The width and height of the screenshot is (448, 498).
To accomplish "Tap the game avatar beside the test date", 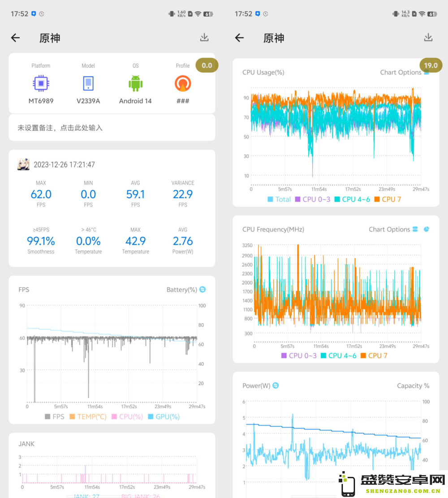I will click(23, 164).
